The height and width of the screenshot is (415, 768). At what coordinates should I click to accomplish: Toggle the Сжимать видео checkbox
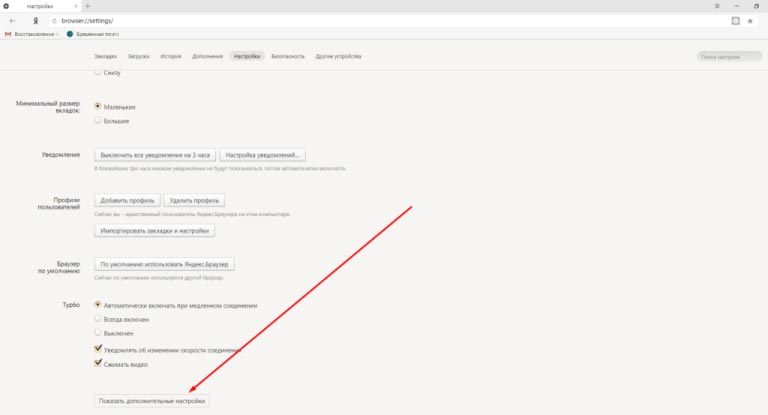[x=98, y=363]
